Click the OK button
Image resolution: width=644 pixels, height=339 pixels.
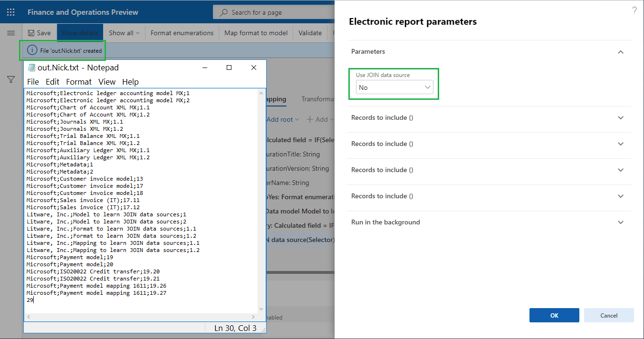554,315
